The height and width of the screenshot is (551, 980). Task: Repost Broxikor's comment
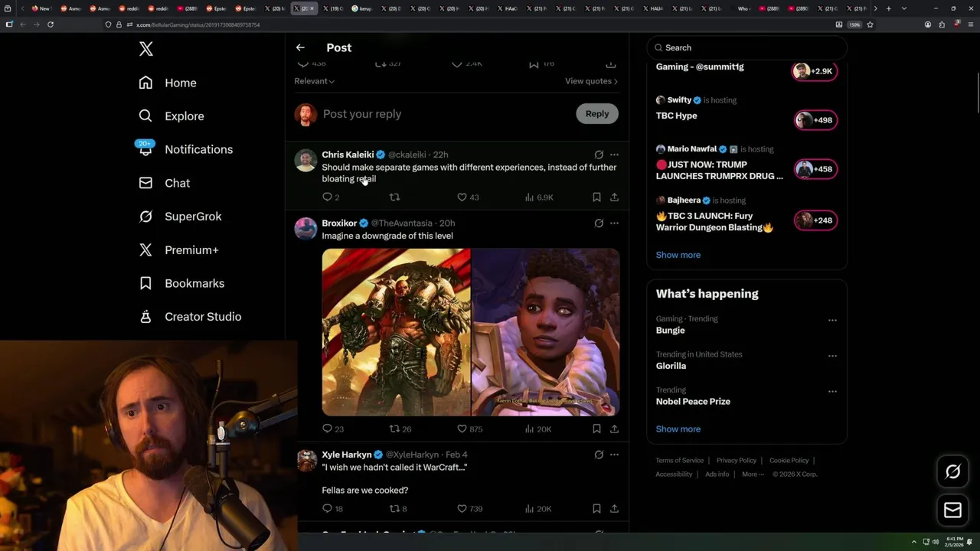(x=400, y=429)
